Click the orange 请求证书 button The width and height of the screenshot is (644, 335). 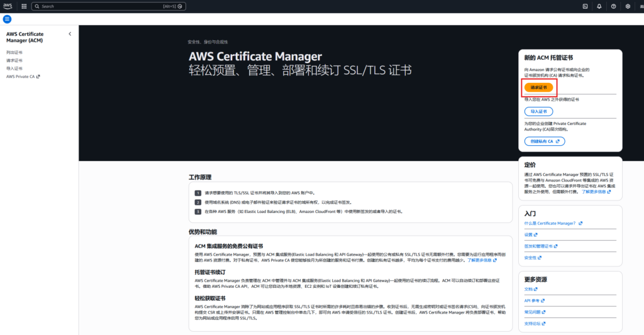tap(538, 87)
